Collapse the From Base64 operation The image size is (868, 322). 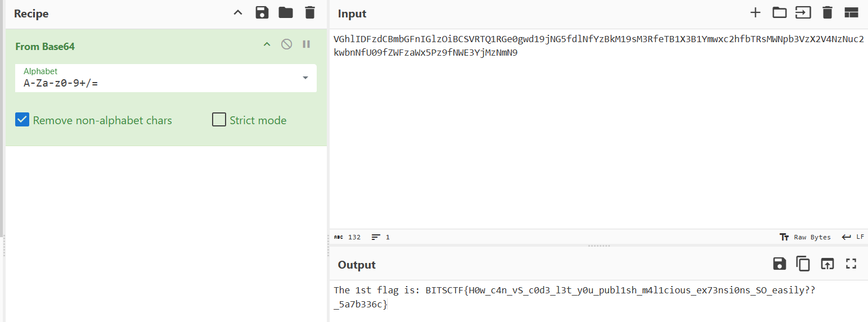[x=267, y=44]
